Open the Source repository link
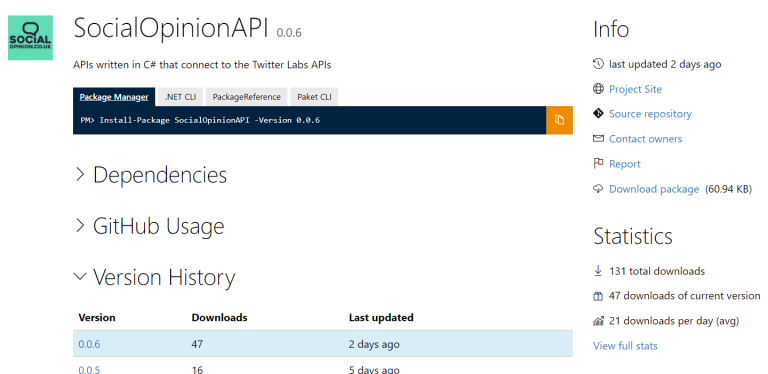 coord(650,114)
